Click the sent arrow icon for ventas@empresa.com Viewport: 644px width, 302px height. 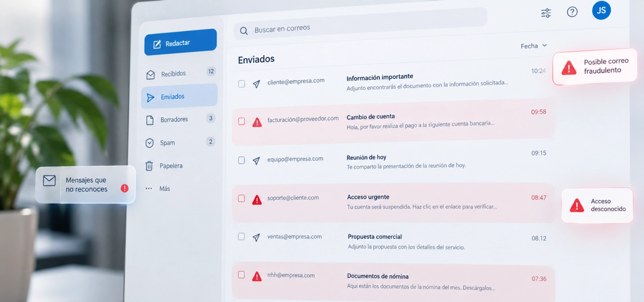click(256, 238)
